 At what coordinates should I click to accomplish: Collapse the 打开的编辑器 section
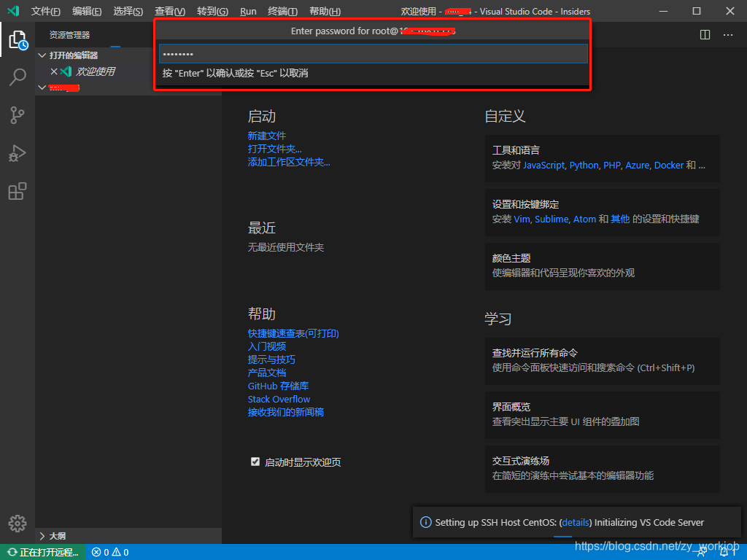pyautogui.click(x=42, y=55)
